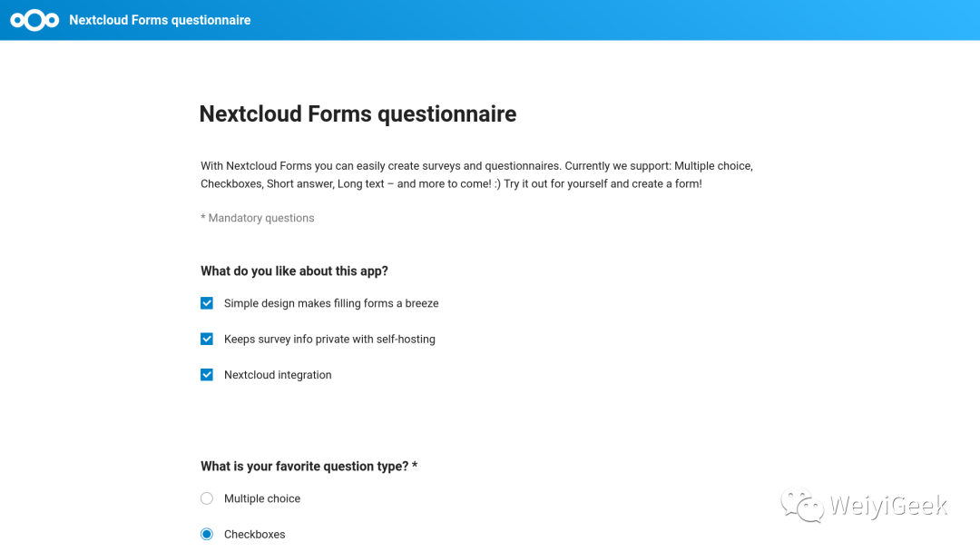The image size is (980, 552).
Task: Click the mandatory asterisk after question type heading
Action: click(415, 466)
